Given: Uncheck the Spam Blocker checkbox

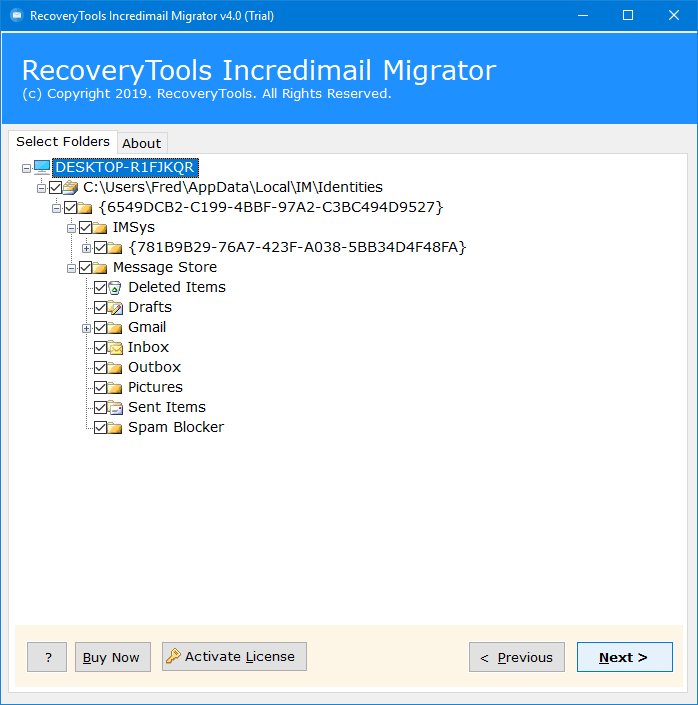Looking at the screenshot, I should tap(100, 428).
